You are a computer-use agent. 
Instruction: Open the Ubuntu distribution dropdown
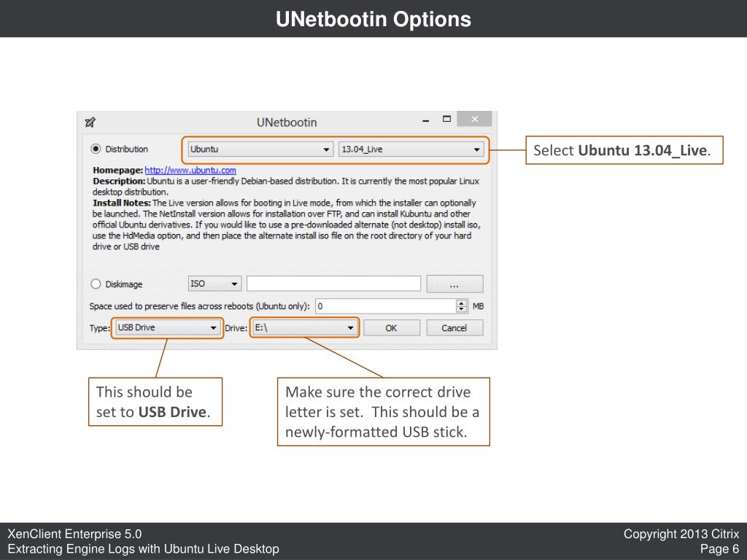point(260,149)
